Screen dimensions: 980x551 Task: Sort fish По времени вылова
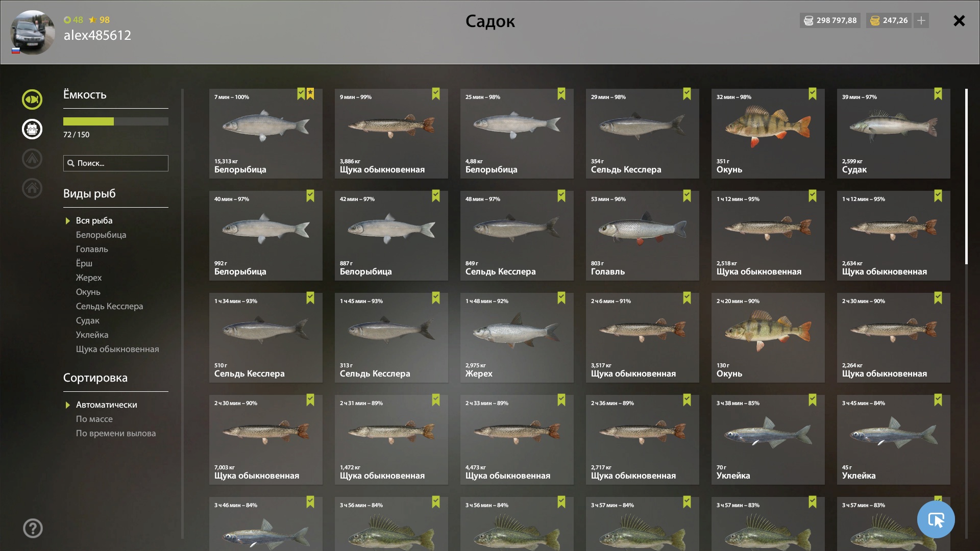coord(116,433)
